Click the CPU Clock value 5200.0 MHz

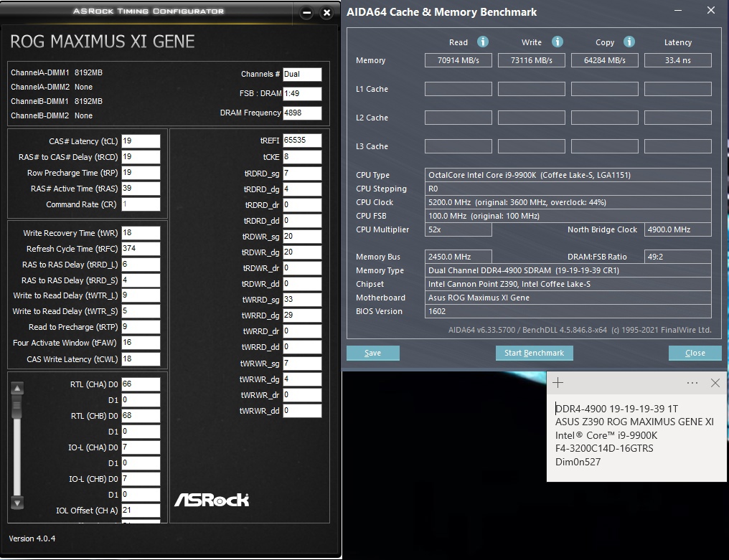[x=568, y=202]
